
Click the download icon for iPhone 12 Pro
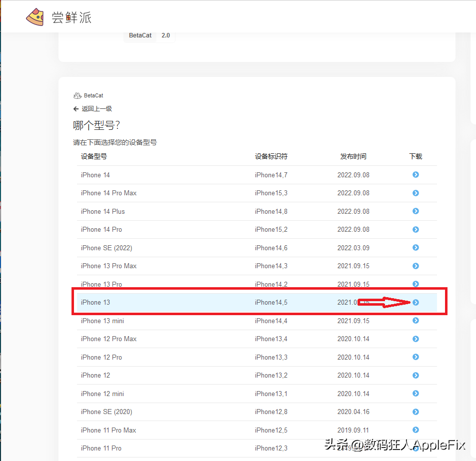[415, 357]
